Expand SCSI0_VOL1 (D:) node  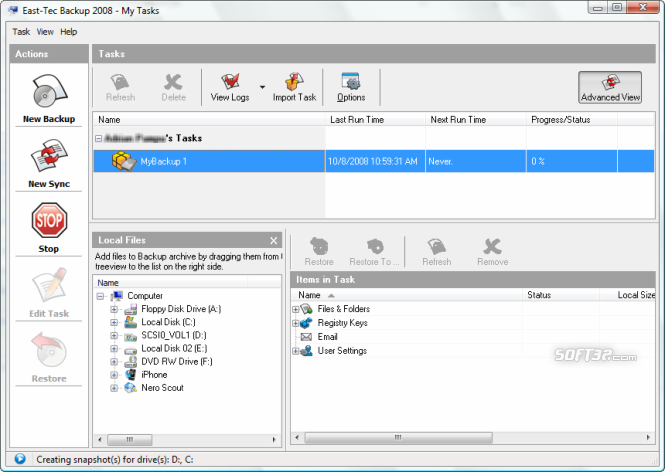pos(114,335)
